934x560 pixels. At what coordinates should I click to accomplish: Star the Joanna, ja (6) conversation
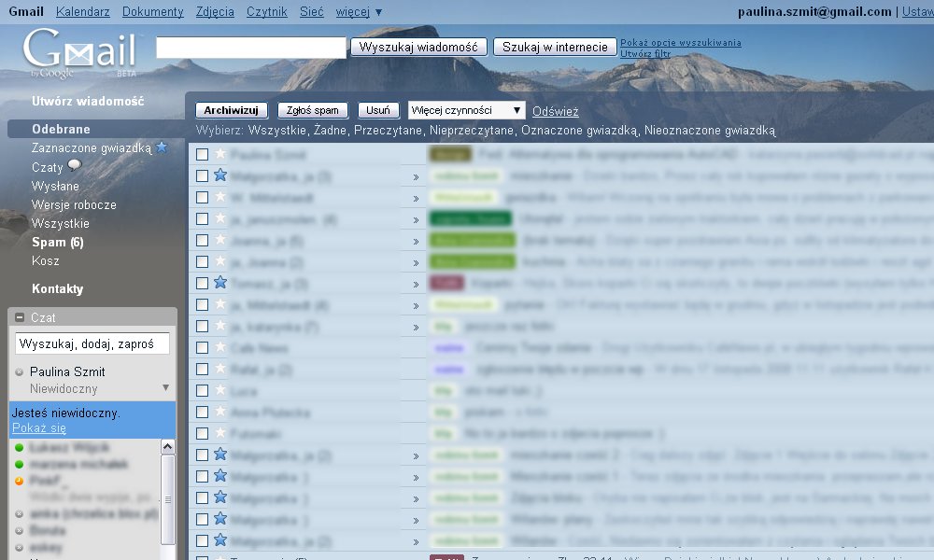click(220, 240)
